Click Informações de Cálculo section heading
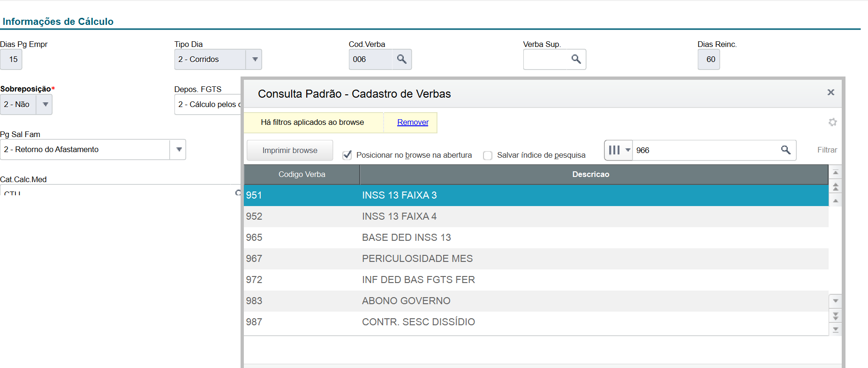 pos(58,22)
